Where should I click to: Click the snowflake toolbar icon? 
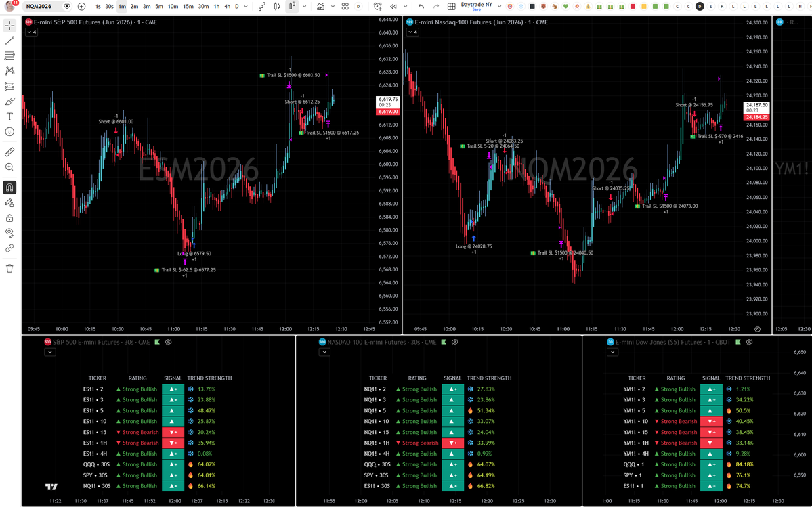point(521,6)
